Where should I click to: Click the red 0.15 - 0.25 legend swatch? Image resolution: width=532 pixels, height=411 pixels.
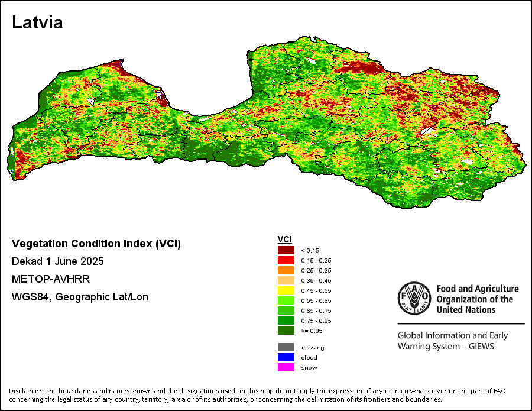click(286, 260)
